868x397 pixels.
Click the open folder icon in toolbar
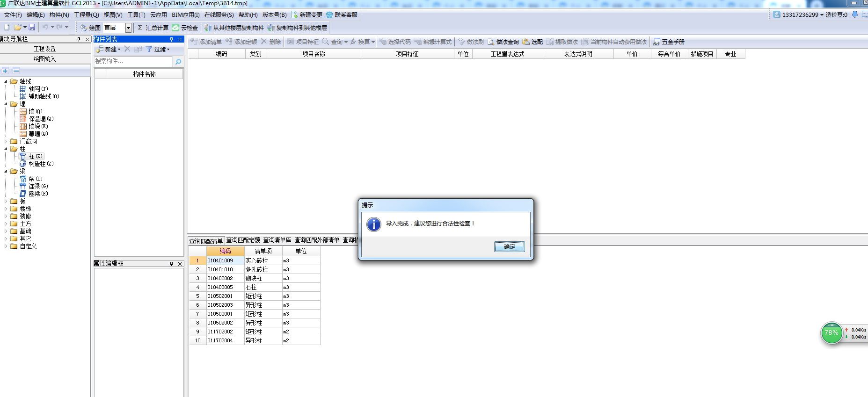point(18,28)
